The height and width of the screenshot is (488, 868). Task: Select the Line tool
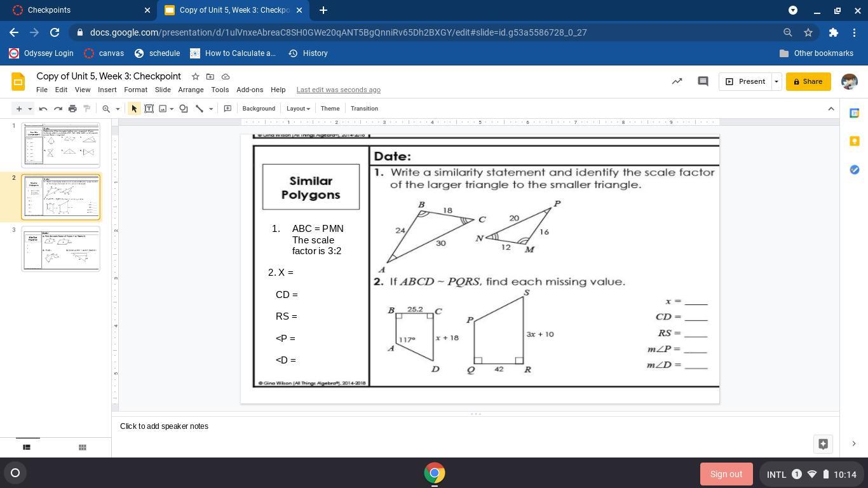pyautogui.click(x=200, y=109)
